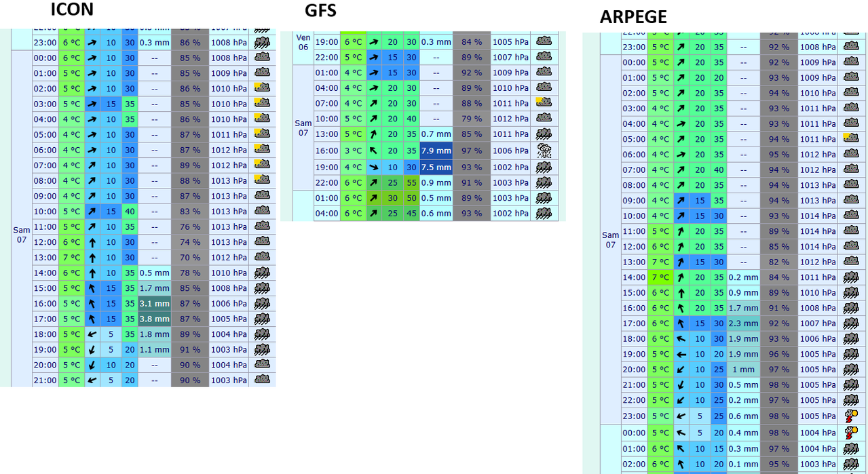
Task: Click the partly sunny icon in GFS 07:00 row
Action: pos(544,103)
